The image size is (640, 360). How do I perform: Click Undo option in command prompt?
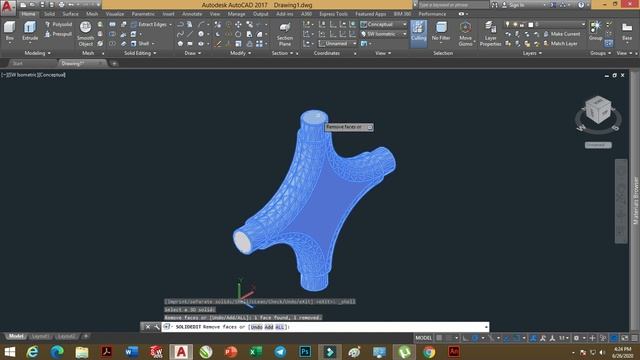[256, 327]
